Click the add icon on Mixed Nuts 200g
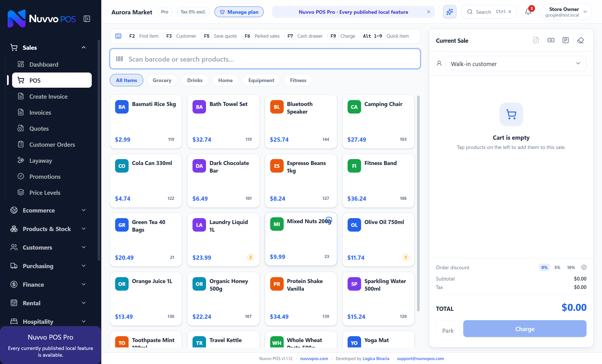602x364 pixels. click(x=329, y=220)
